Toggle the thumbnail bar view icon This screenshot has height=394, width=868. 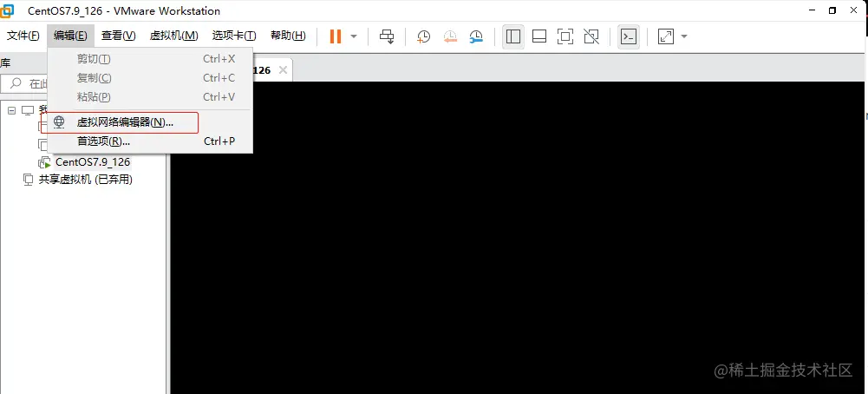(539, 36)
